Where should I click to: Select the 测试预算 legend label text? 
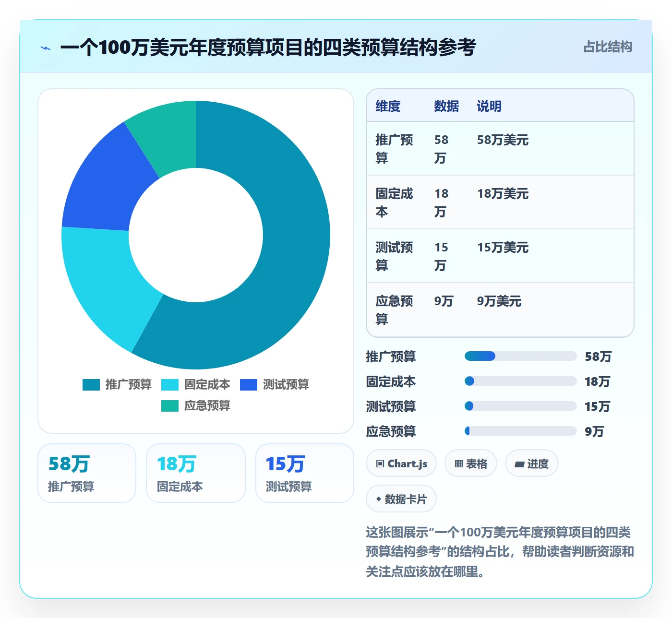click(286, 385)
